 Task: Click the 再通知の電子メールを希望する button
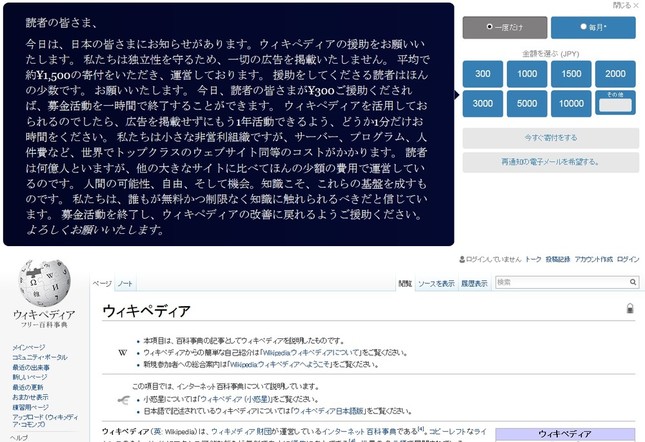pos(550,162)
